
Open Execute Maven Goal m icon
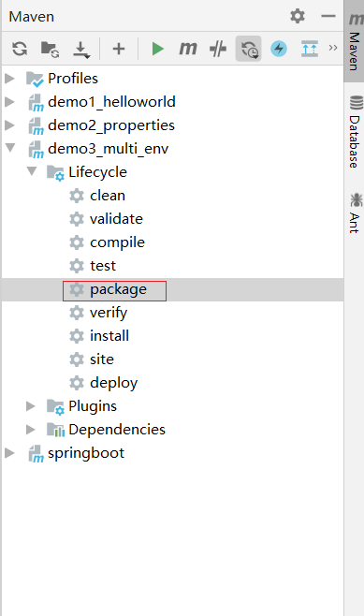coord(188,49)
